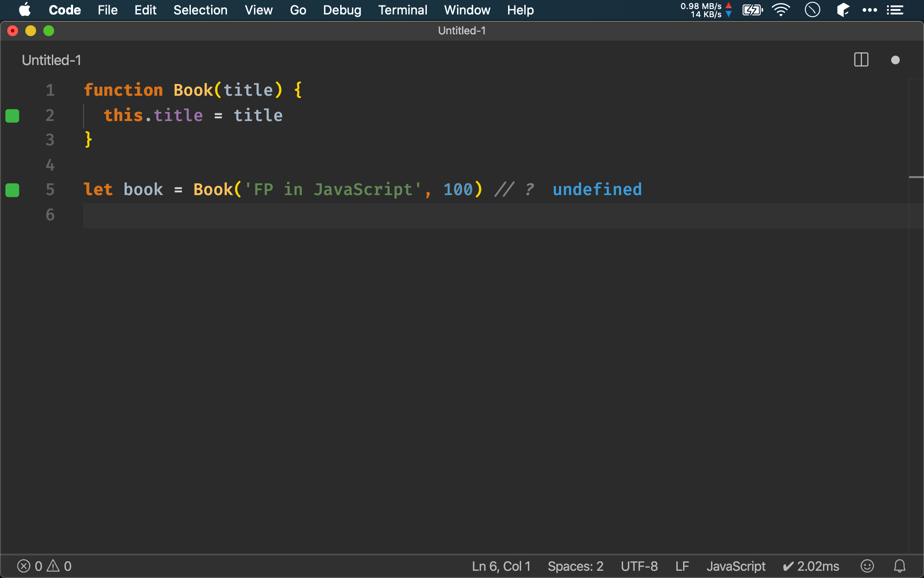Open the Debug menu
Image resolution: width=924 pixels, height=578 pixels.
[x=342, y=9]
